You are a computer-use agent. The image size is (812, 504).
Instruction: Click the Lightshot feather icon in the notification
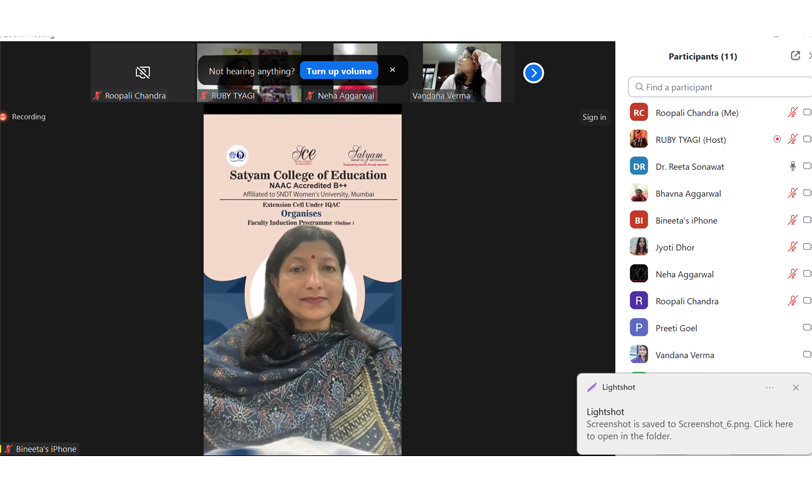(592, 388)
